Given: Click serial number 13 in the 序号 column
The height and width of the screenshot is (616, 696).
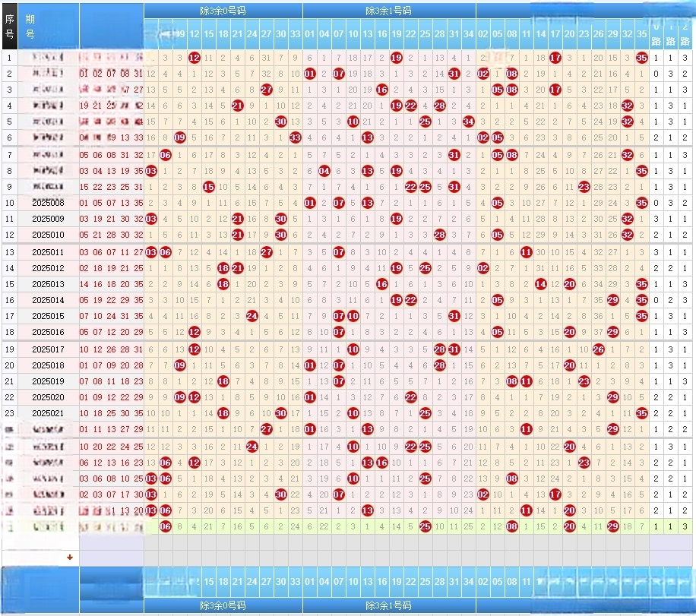Looking at the screenshot, I should click(x=9, y=252).
